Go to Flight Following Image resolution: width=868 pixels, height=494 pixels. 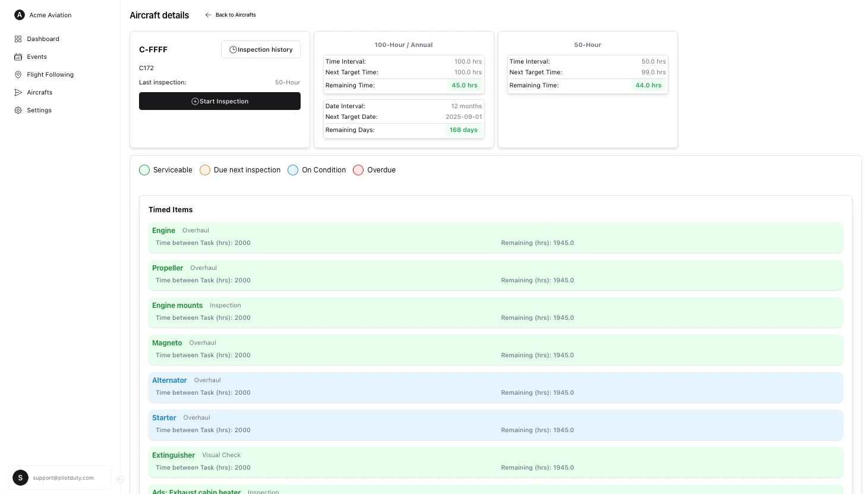click(50, 74)
